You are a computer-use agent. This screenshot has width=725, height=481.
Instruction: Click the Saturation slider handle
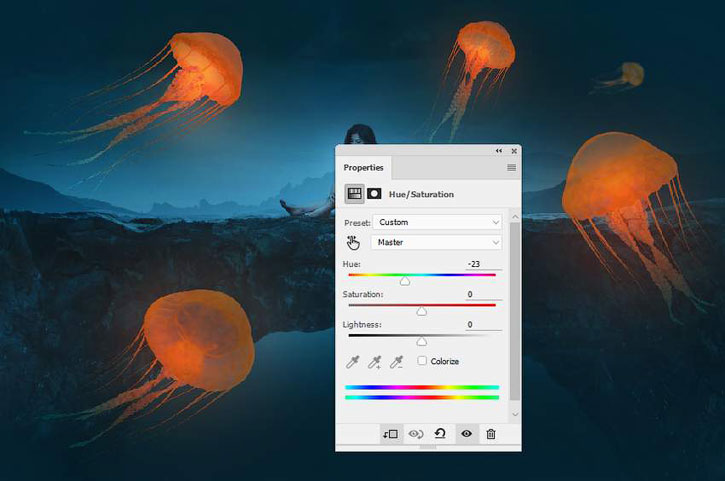click(421, 311)
